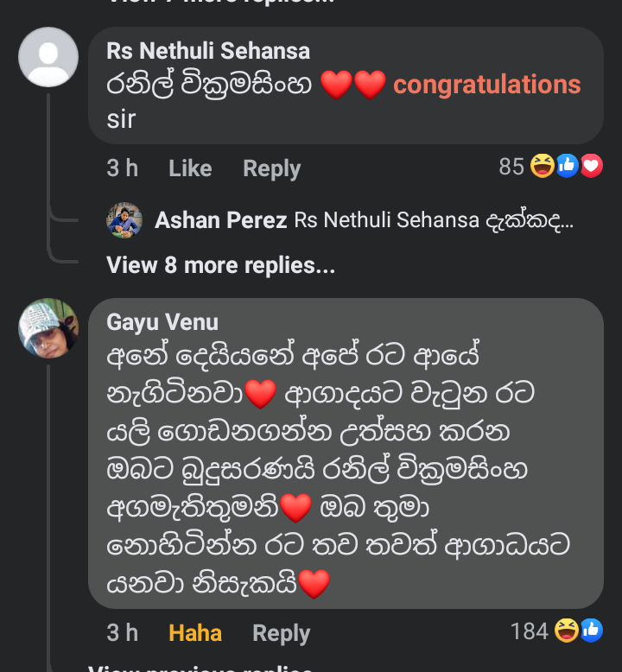Reply to Rs Nethuli Sehansa's comment
The height and width of the screenshot is (672, 622).
pos(272,168)
